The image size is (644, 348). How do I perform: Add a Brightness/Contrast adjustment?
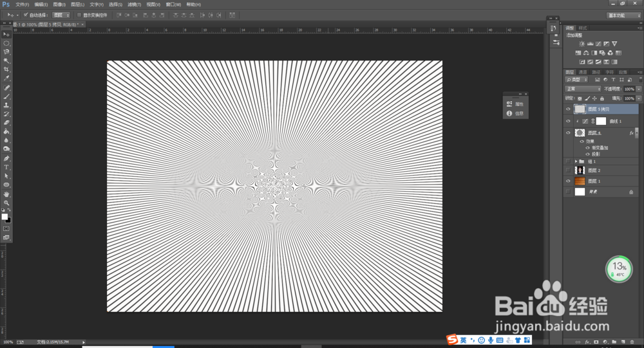click(582, 44)
